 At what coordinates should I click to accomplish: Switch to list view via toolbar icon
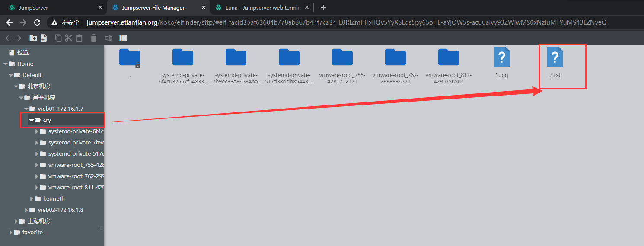tap(123, 38)
